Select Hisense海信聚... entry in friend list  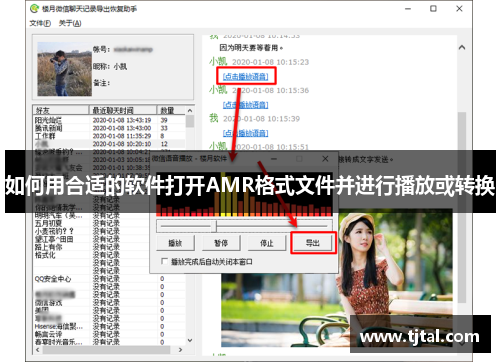coord(59,327)
